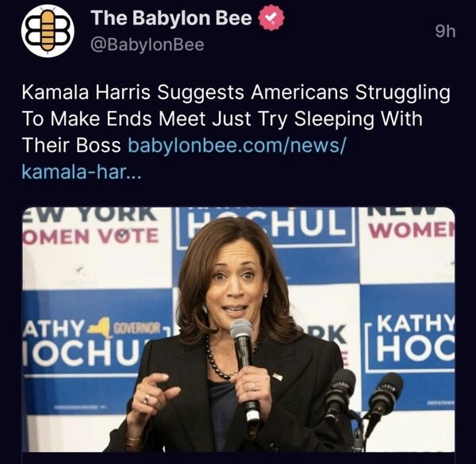Visit the @BabylonBee handle

[x=148, y=45]
